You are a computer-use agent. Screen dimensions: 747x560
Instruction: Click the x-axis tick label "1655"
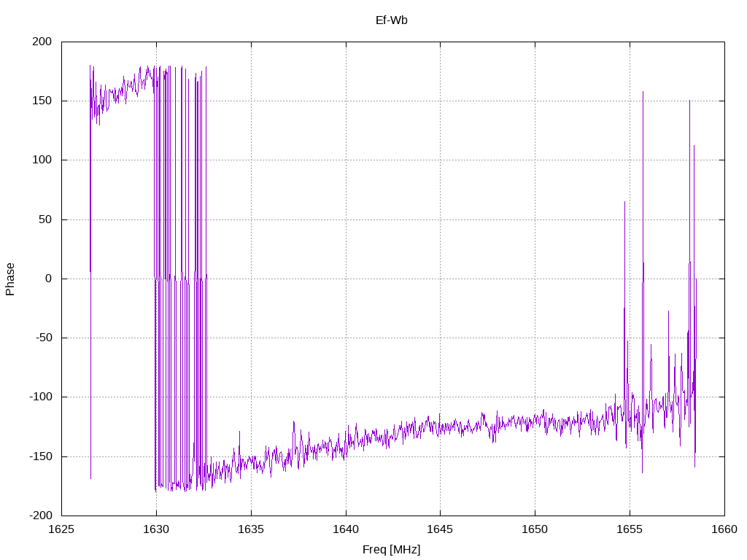coord(630,529)
